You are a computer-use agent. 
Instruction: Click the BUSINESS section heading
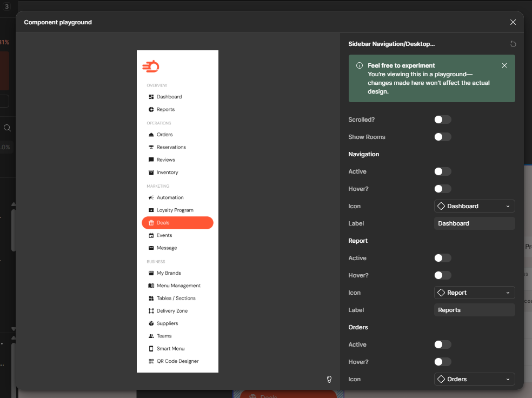coord(156,262)
